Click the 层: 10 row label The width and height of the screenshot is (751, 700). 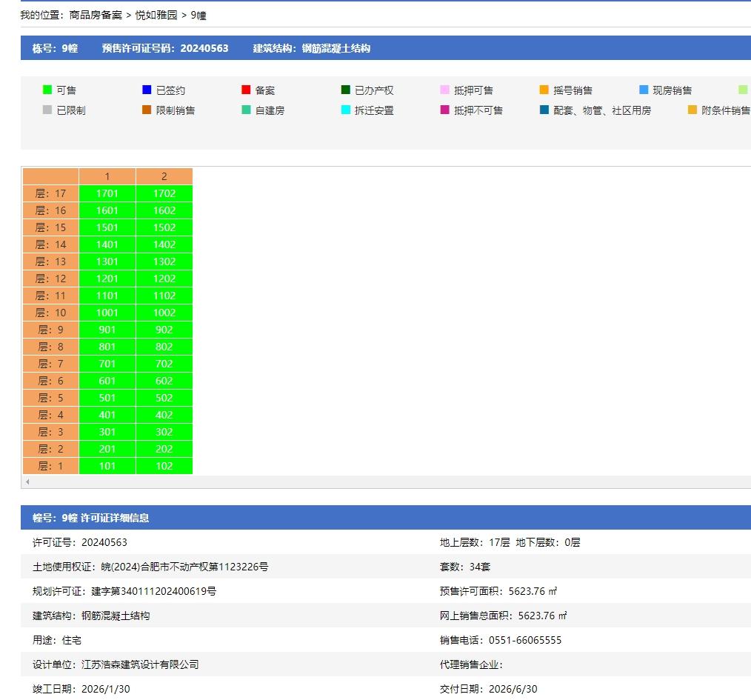coord(51,313)
